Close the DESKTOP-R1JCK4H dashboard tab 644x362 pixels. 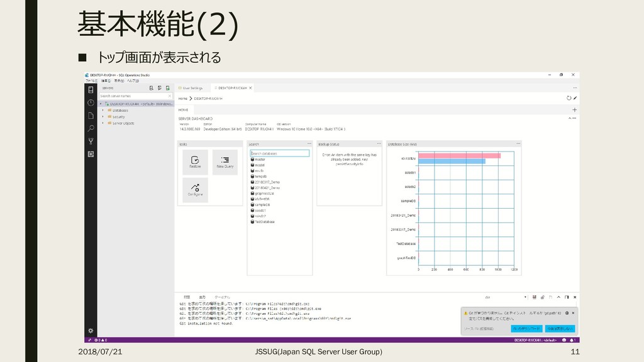tap(250, 88)
